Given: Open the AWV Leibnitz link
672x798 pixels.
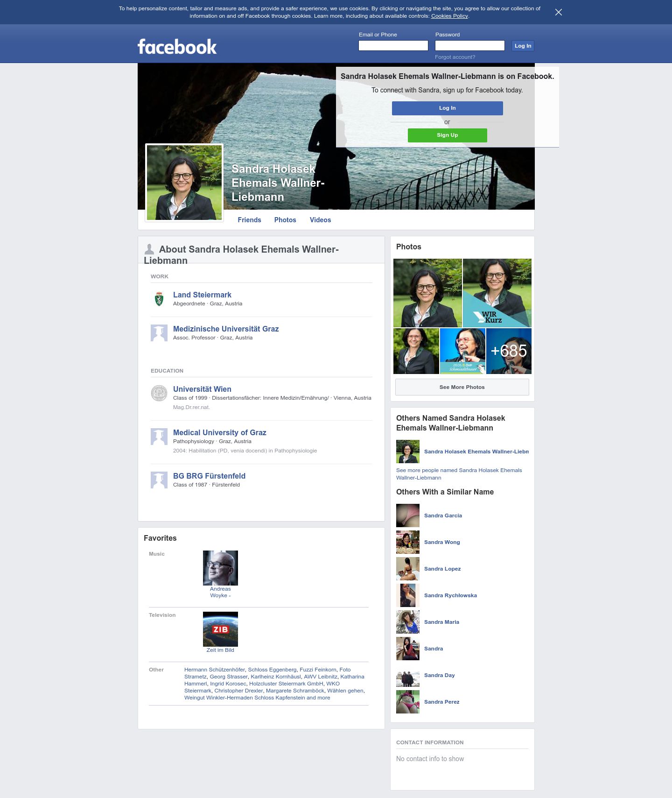Looking at the screenshot, I should coord(321,677).
